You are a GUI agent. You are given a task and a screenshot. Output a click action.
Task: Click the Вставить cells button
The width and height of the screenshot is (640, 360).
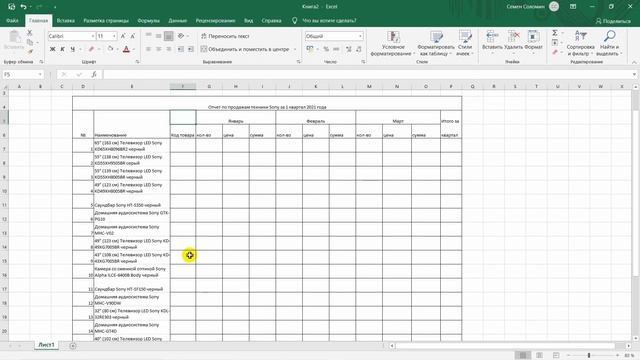492,41
